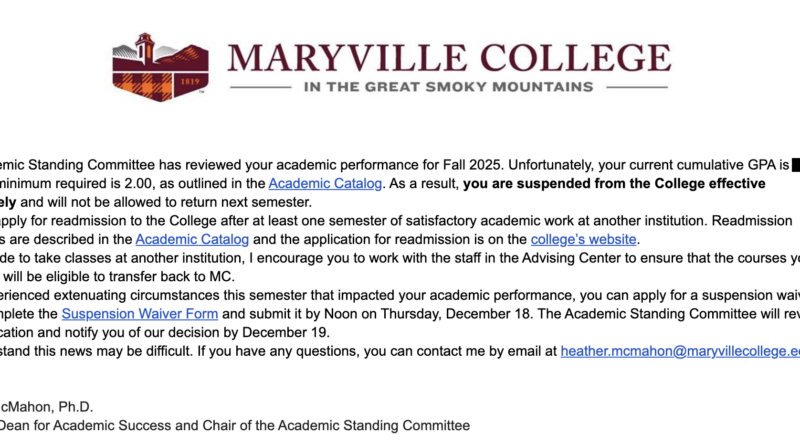Follow the college's website link
800x445 pixels.
tap(582, 239)
